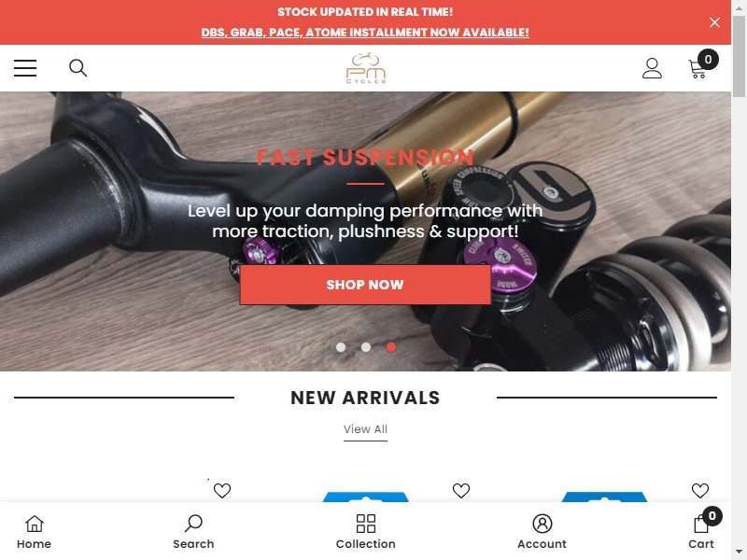747x560 pixels.
Task: Open the installment now available link
Action: (365, 33)
